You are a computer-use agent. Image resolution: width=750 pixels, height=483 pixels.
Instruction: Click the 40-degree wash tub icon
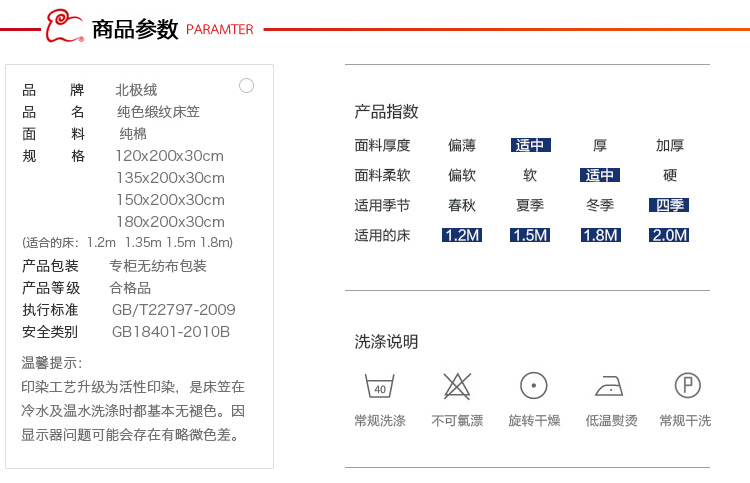380,386
